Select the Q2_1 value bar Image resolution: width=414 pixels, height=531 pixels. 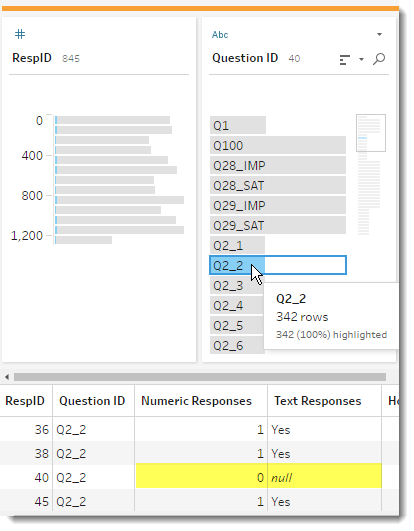pos(237,245)
